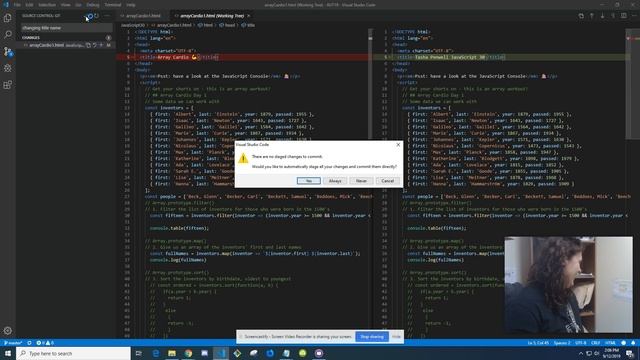
Task: Open Source Control view in activity bar
Action: point(8,51)
